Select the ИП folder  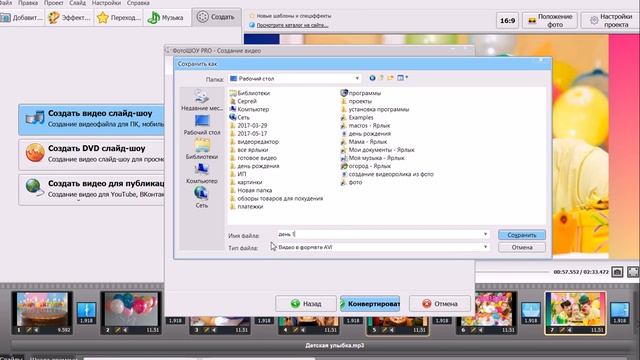(238, 174)
